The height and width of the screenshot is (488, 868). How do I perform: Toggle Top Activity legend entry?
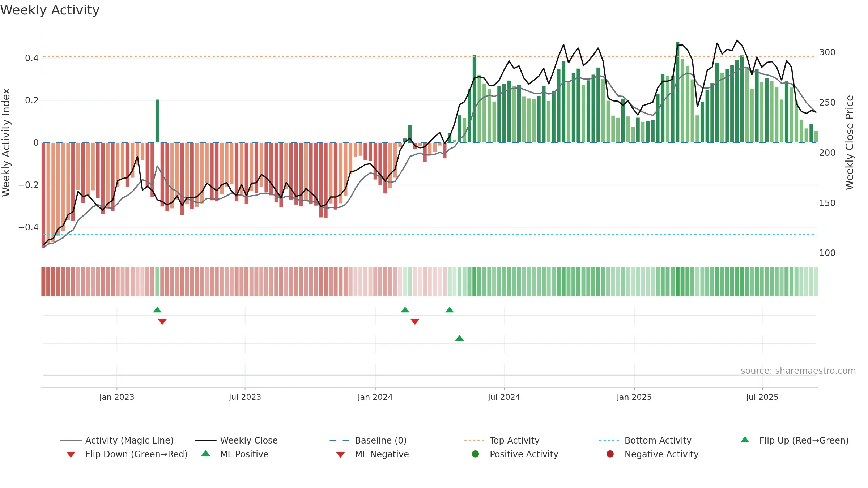[x=502, y=440]
